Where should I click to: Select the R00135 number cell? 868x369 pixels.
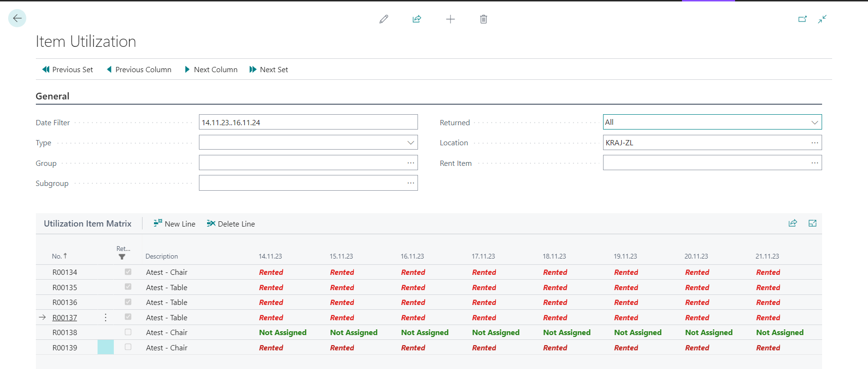[65, 288]
